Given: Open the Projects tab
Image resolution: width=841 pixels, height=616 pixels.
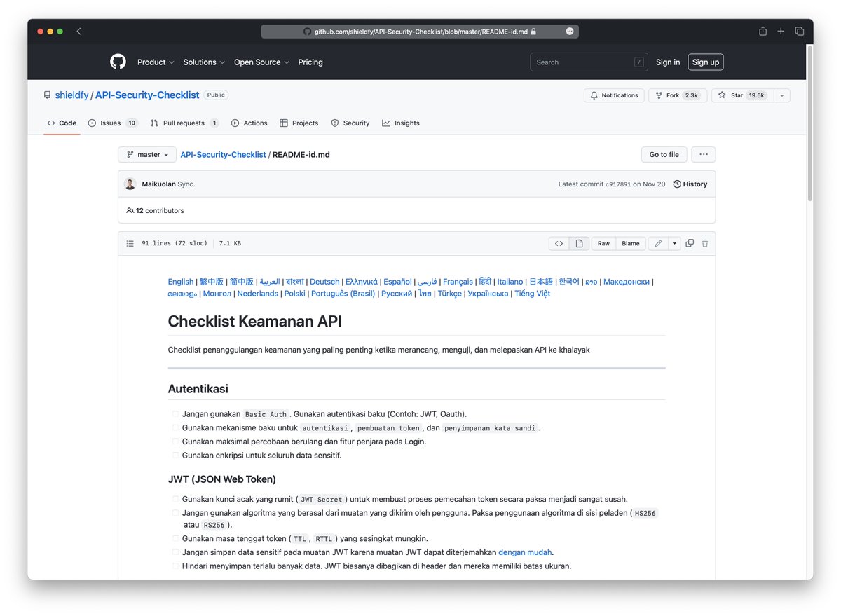Looking at the screenshot, I should tap(299, 123).
